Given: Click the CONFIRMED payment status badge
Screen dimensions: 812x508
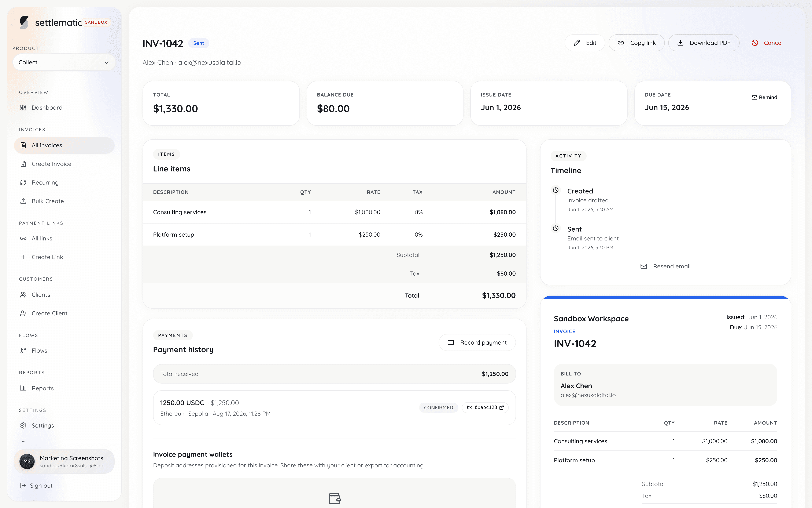Looking at the screenshot, I should pos(439,407).
